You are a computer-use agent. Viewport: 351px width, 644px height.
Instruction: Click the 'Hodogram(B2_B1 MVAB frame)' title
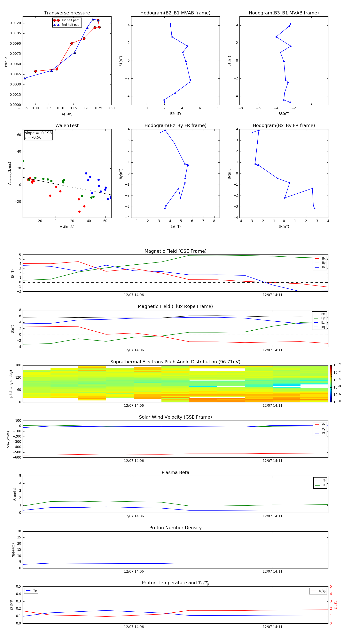pos(175,13)
